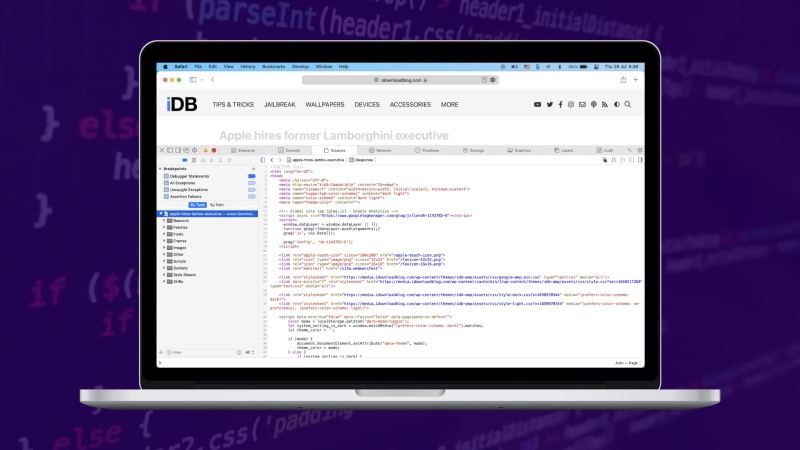Screen dimensions: 800x450
Task: Click the iDB site logo
Action: 182,104
